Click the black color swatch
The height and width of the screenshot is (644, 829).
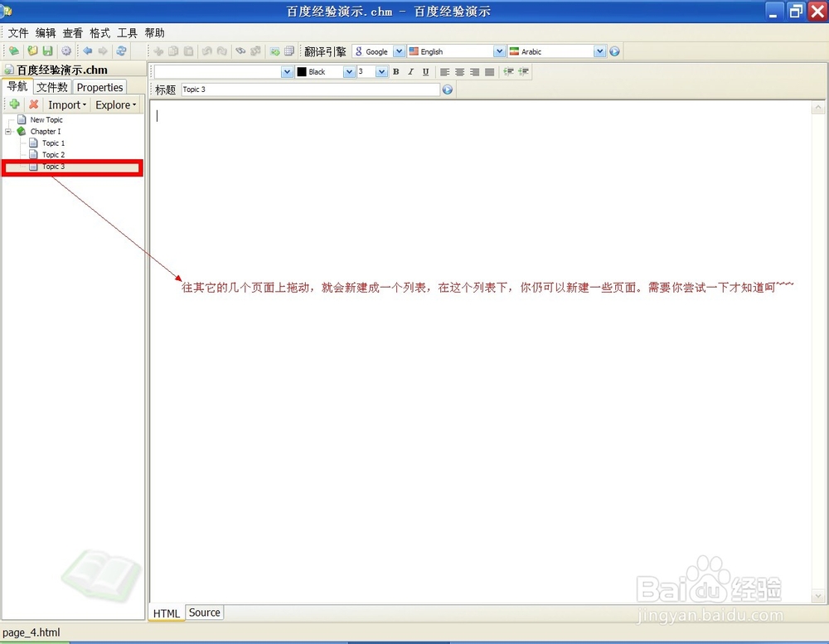pos(302,72)
